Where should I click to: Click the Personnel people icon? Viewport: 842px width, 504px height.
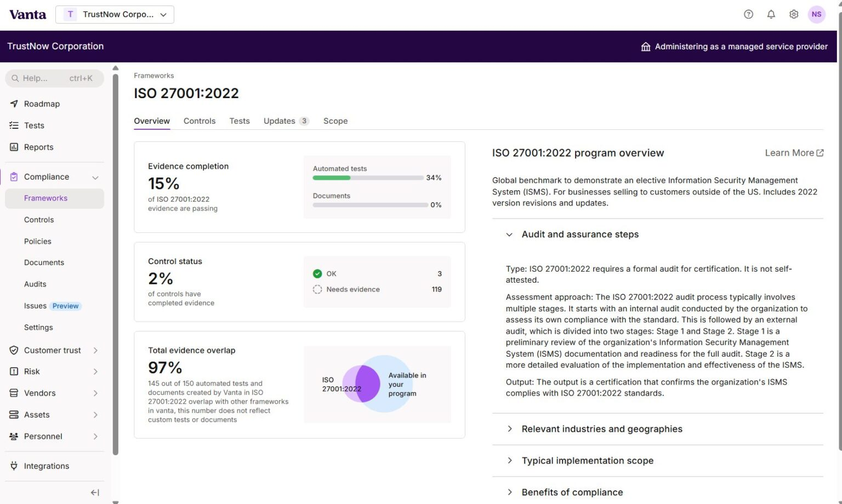tap(14, 436)
